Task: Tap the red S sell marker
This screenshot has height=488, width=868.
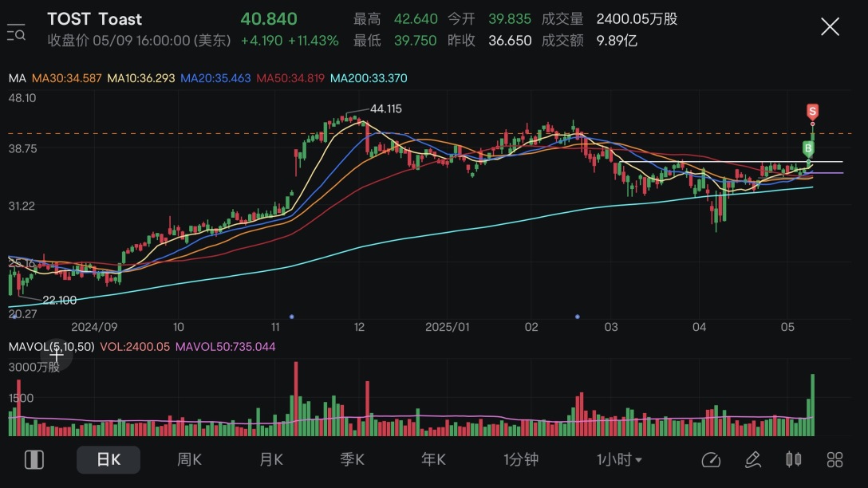Action: [812, 112]
